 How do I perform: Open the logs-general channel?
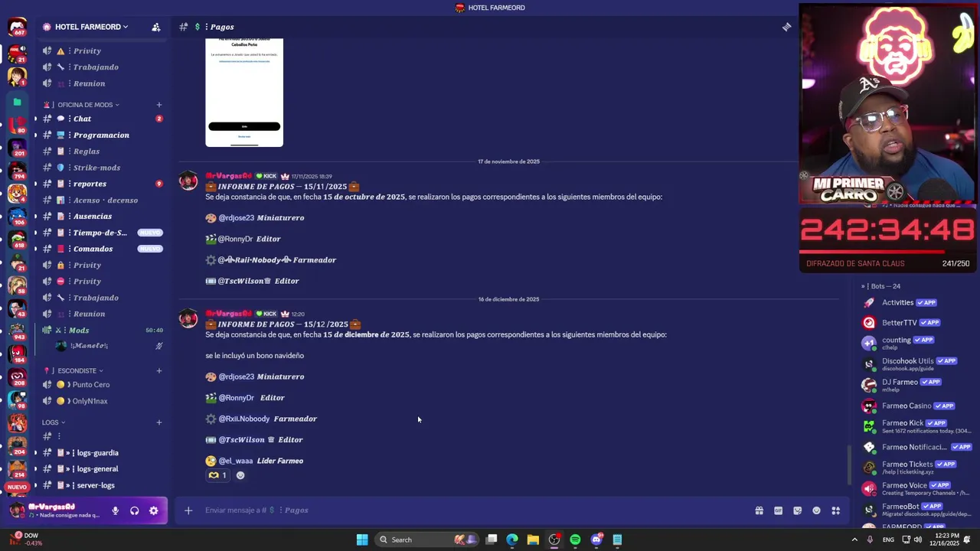[101, 469]
